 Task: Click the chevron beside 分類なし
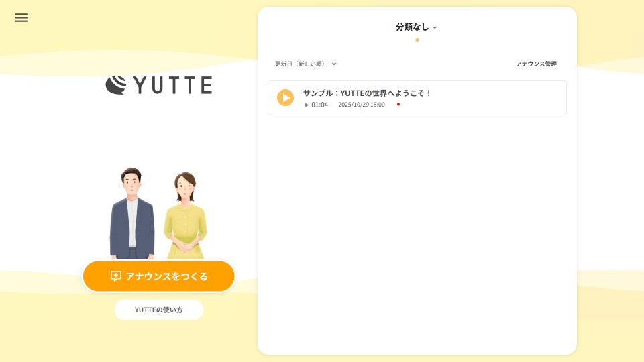pos(435,28)
